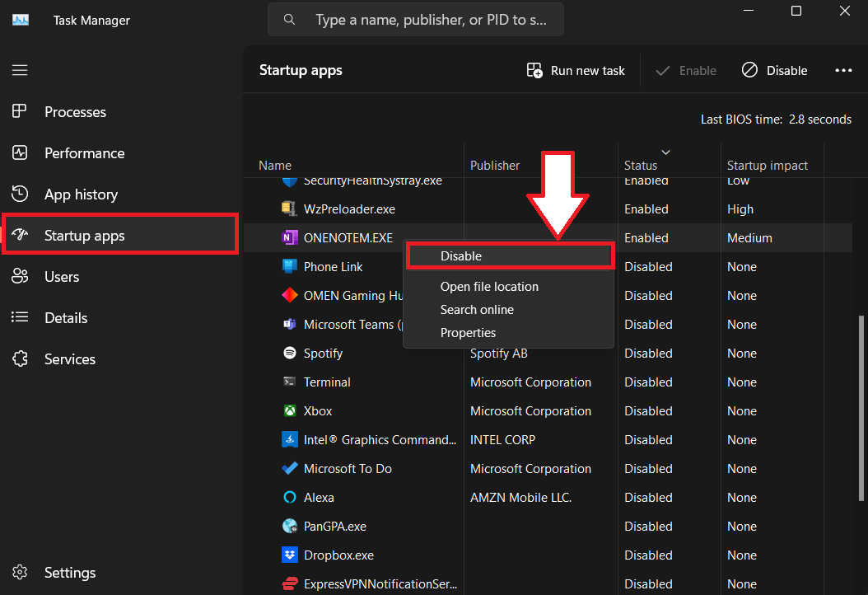Image resolution: width=868 pixels, height=595 pixels.
Task: Click the Dropbox.exe icon
Action: (290, 555)
